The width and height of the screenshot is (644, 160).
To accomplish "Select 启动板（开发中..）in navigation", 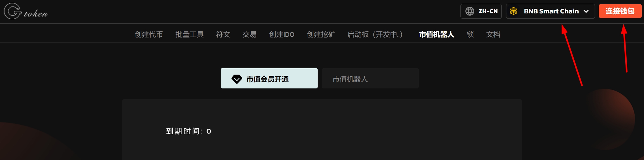I will coord(375,34).
